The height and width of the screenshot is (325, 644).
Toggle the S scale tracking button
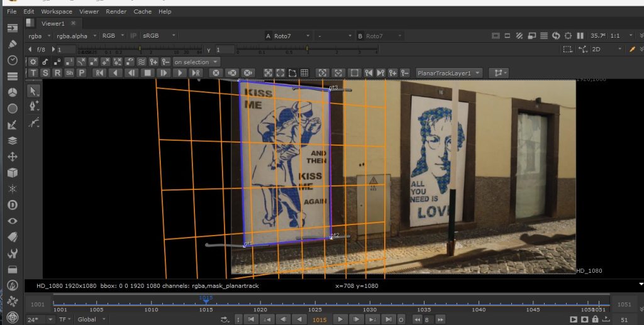point(45,73)
